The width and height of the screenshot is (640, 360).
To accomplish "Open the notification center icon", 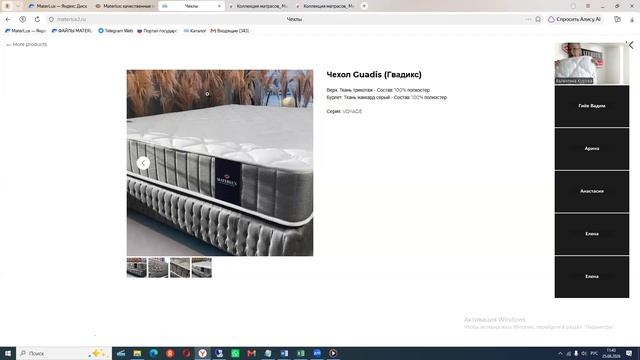I will pyautogui.click(x=629, y=353).
